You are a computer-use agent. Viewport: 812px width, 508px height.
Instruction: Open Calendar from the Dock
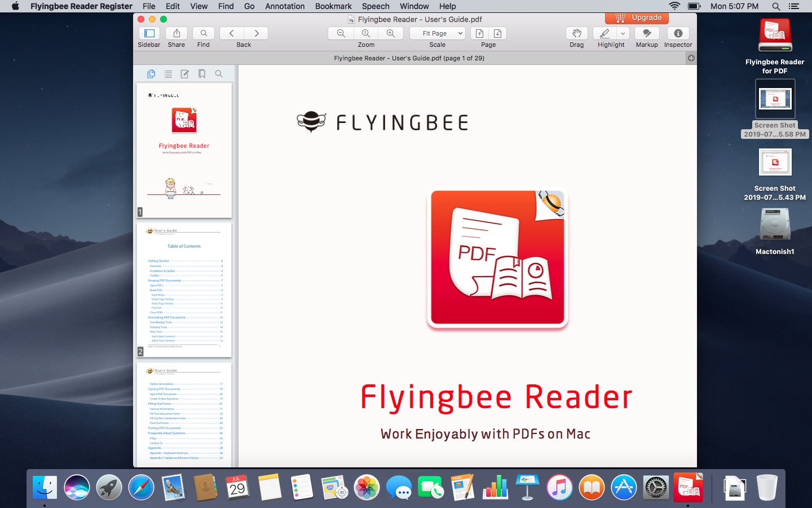(x=237, y=488)
